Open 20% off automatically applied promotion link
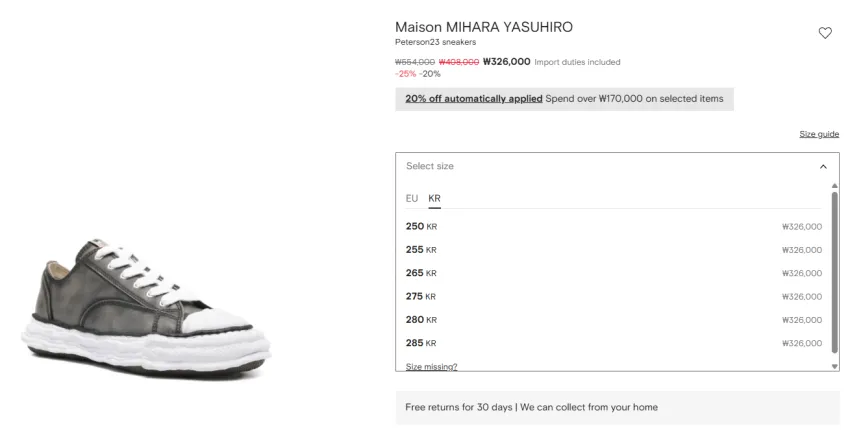This screenshot has height=435, width=850. (474, 99)
